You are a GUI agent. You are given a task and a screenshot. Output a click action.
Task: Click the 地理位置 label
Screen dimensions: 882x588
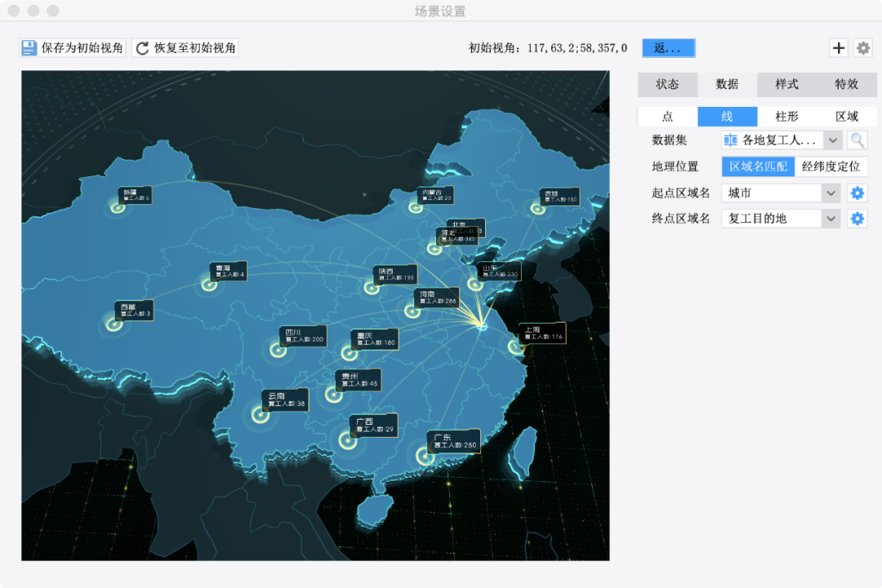pyautogui.click(x=675, y=167)
